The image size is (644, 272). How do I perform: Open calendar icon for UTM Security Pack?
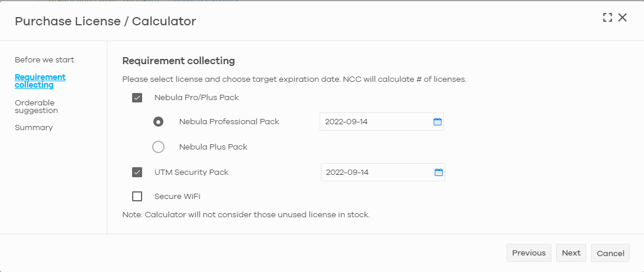tap(439, 173)
